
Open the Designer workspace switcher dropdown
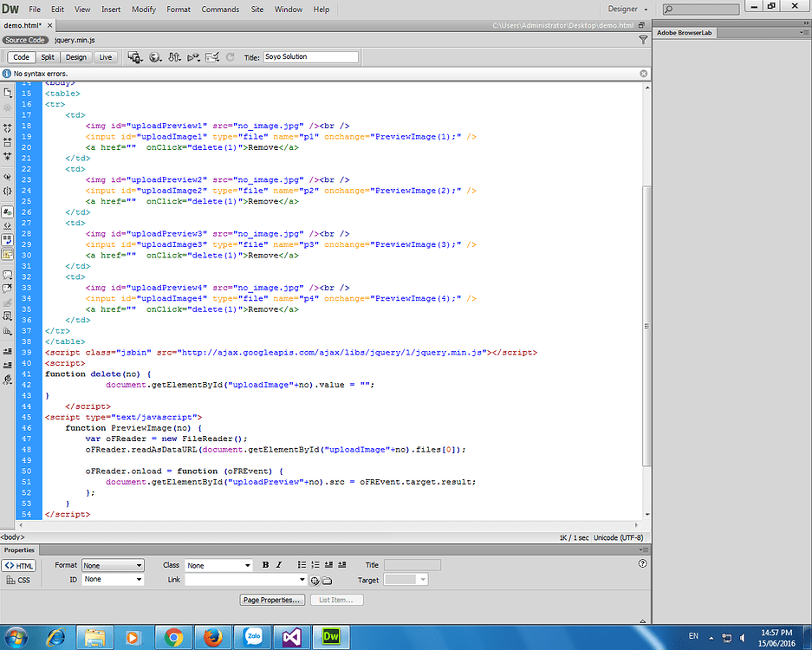coord(627,9)
